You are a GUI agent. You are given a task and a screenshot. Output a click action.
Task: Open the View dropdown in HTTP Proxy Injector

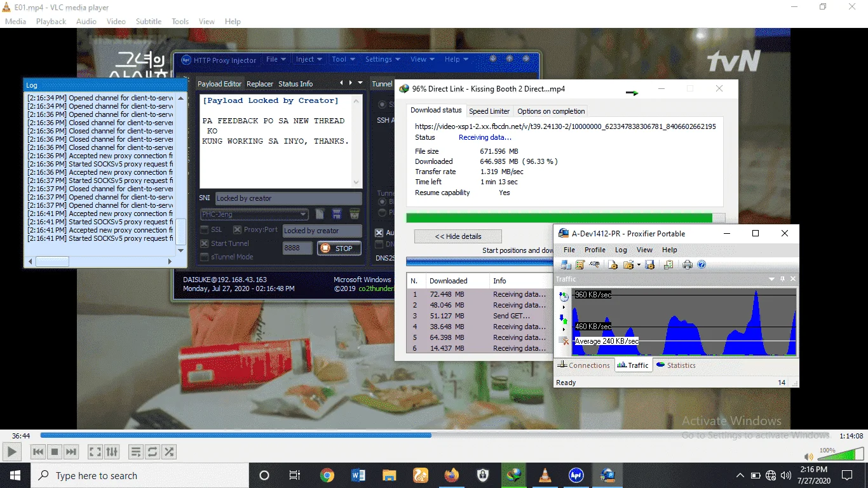422,59
